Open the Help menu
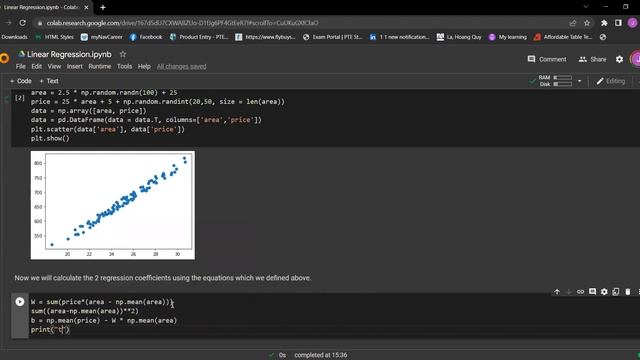 [x=144, y=67]
